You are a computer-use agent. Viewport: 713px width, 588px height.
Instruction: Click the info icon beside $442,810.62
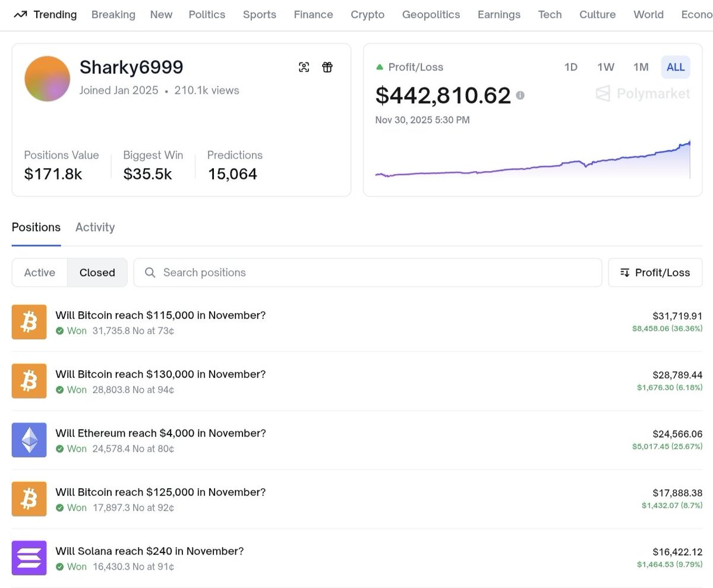tap(520, 95)
